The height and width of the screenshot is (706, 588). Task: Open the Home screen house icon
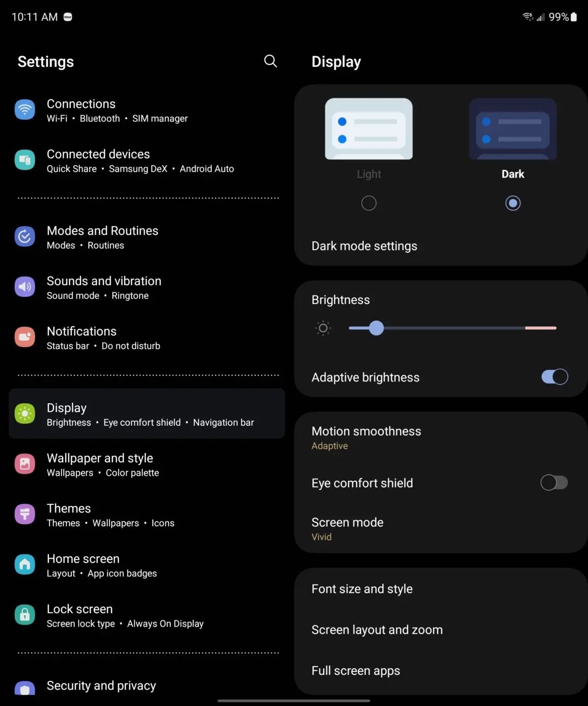click(25, 564)
